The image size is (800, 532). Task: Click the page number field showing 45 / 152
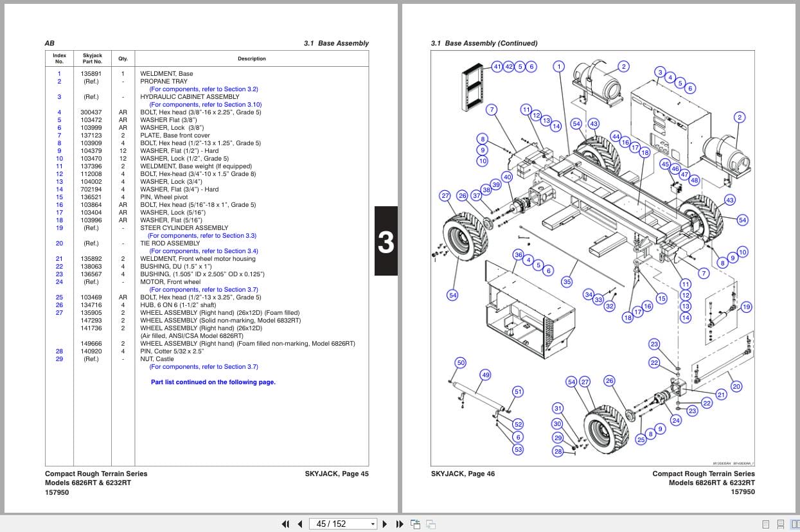pos(339,524)
